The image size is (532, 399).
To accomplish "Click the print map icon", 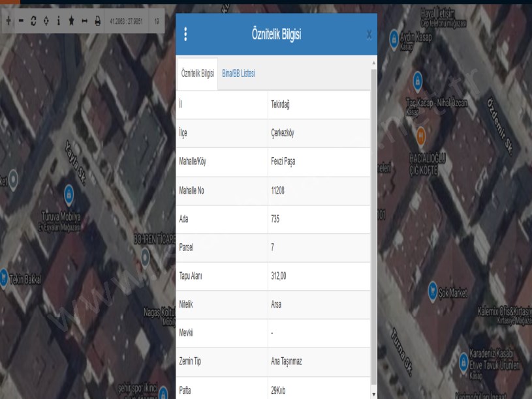I will pos(97,21).
